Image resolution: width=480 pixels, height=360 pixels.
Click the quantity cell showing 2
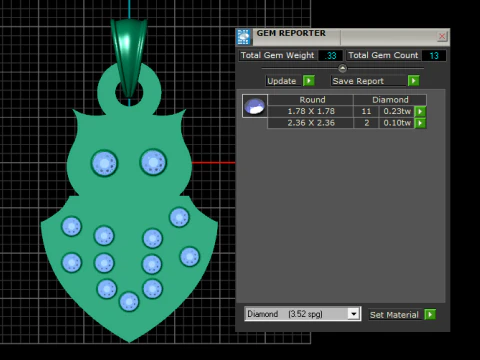click(366, 123)
